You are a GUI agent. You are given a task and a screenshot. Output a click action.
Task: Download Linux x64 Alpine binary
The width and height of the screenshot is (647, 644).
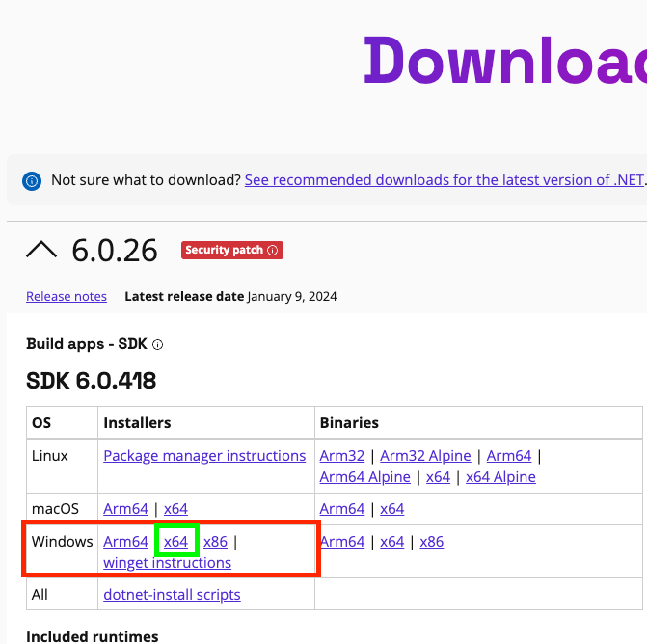coord(501,477)
